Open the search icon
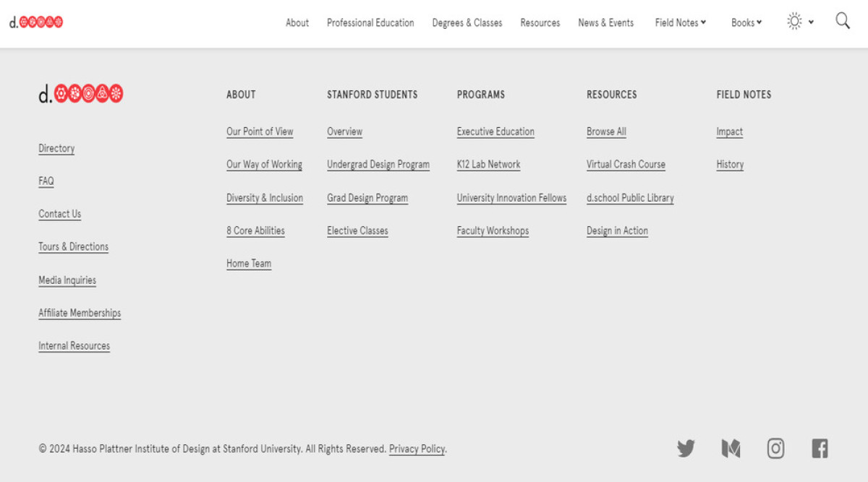Image resolution: width=868 pixels, height=482 pixels. [842, 22]
